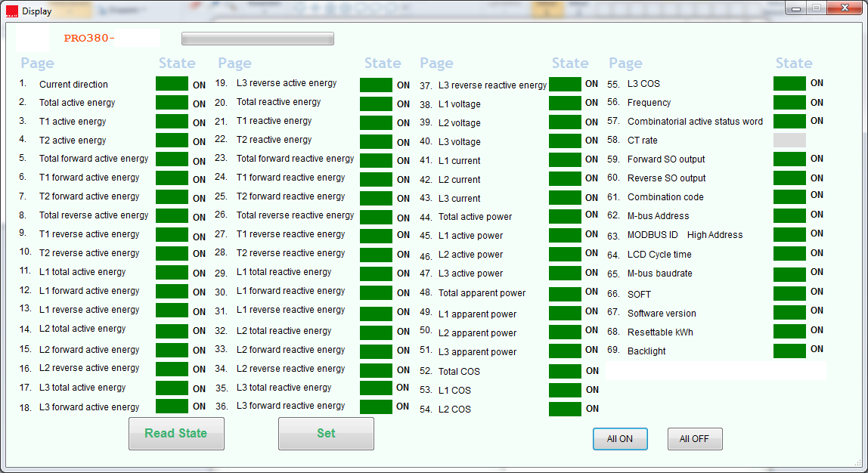
Task: Toggle the L2 COS state box
Action: tap(566, 409)
